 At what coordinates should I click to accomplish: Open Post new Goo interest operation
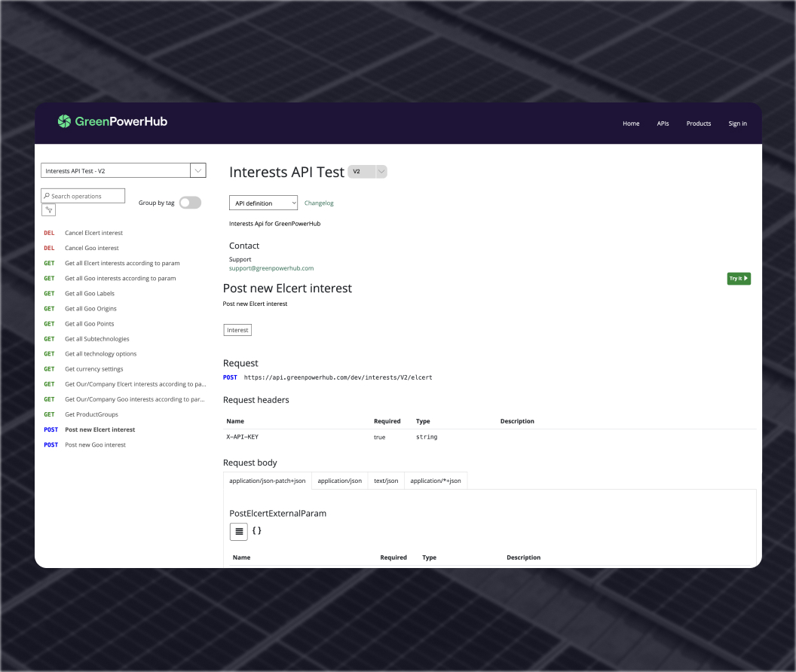pyautogui.click(x=95, y=444)
